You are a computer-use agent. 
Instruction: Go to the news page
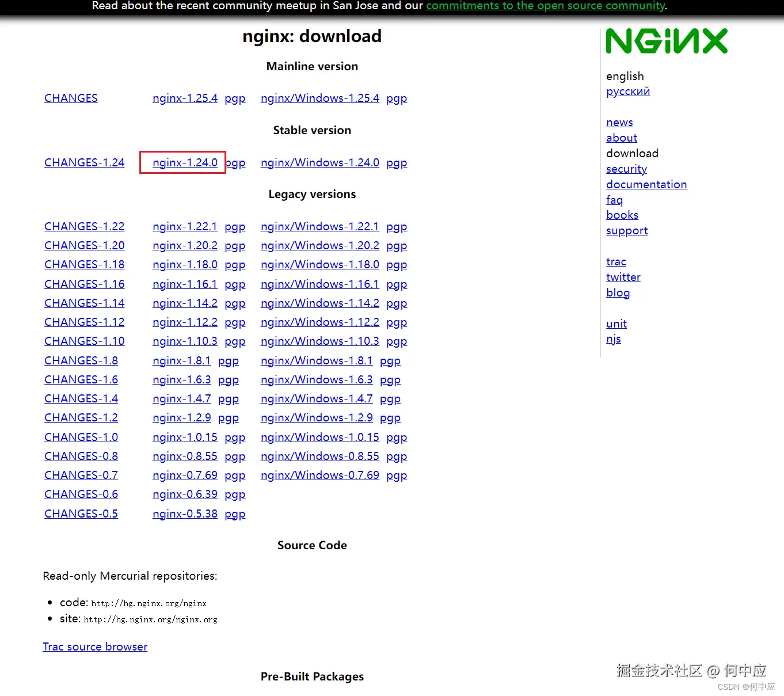click(619, 123)
